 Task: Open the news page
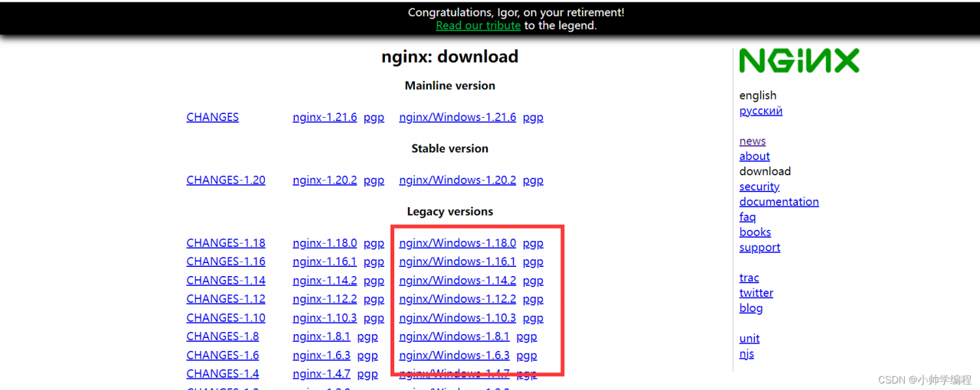point(753,141)
